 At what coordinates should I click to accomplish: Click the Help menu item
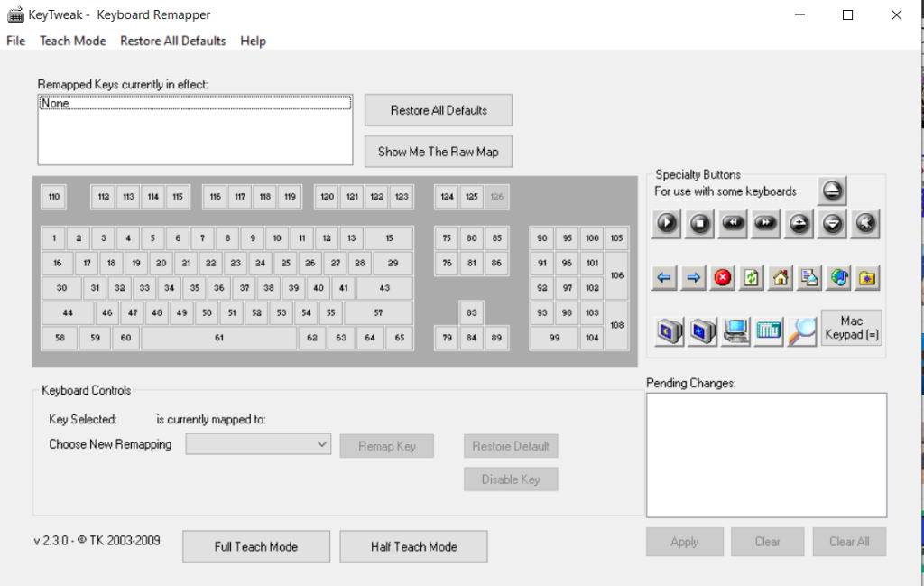[x=253, y=41]
